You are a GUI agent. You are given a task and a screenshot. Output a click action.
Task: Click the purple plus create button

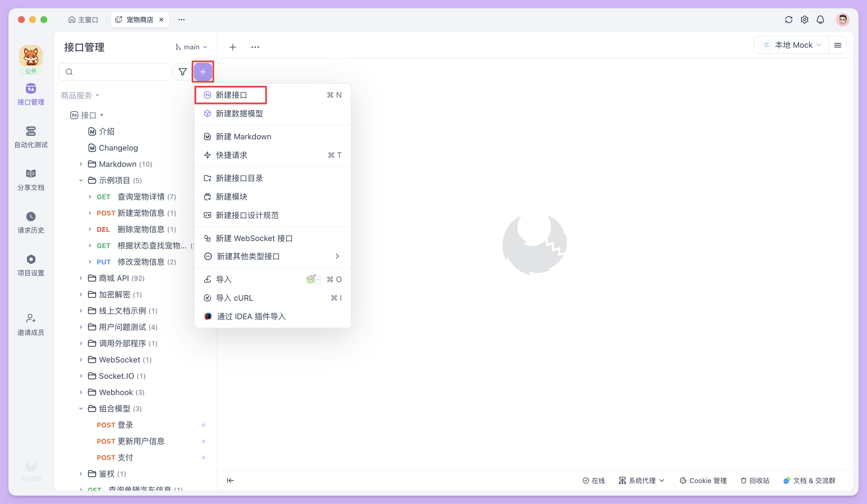(203, 72)
